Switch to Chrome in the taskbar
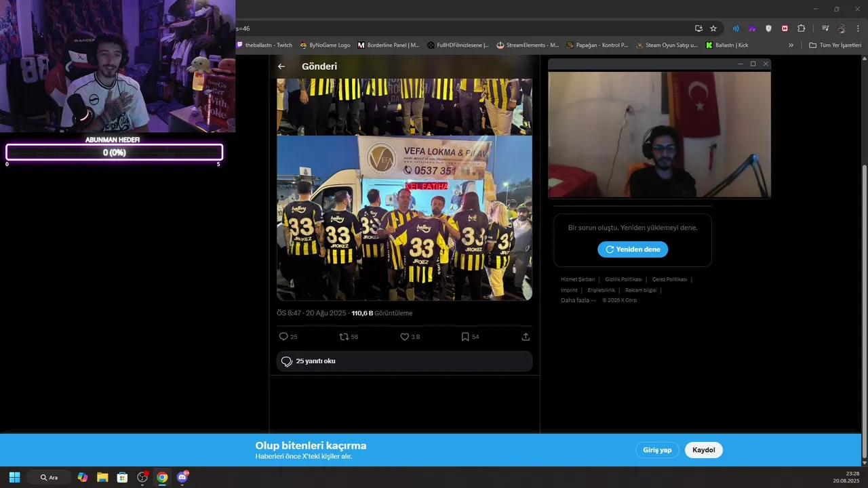This screenshot has height=488, width=868. point(162,477)
